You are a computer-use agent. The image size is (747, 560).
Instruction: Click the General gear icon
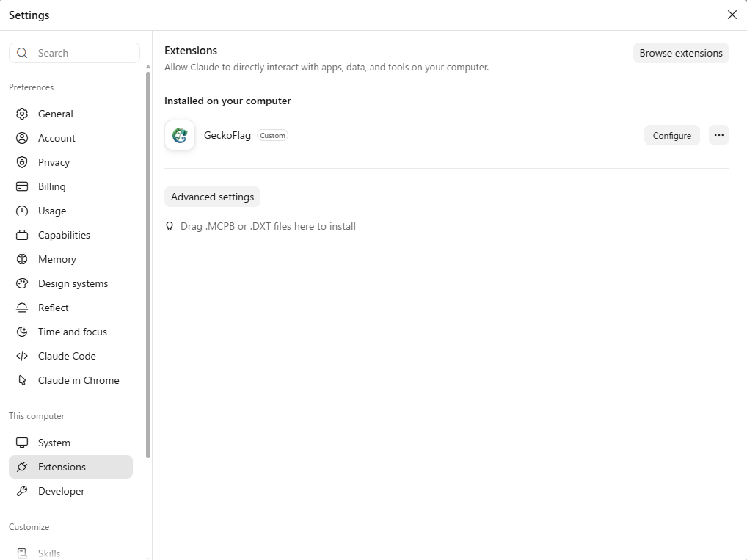coord(22,114)
